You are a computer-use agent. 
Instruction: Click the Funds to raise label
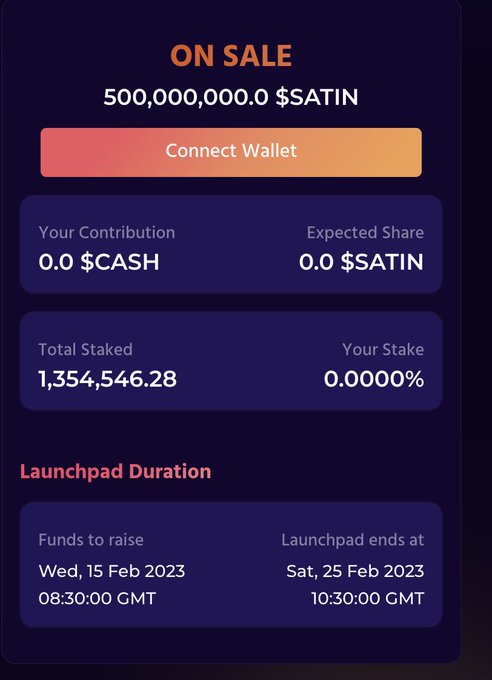[x=91, y=540]
